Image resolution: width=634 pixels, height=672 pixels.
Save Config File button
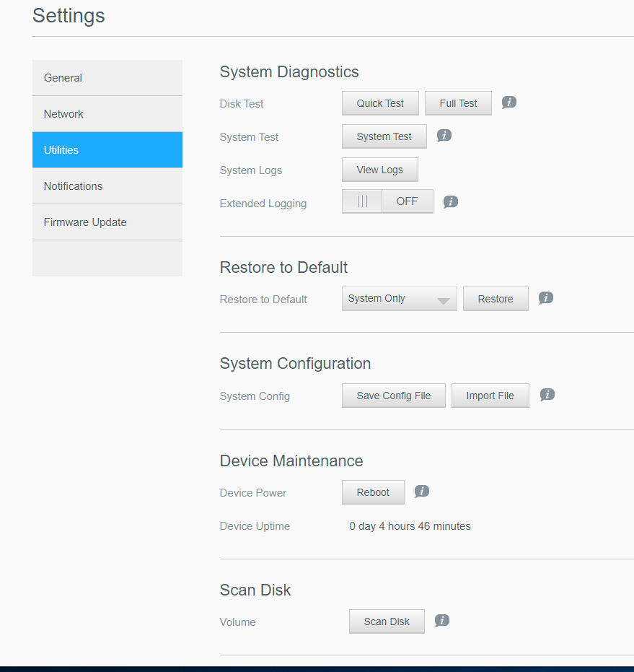(x=394, y=396)
